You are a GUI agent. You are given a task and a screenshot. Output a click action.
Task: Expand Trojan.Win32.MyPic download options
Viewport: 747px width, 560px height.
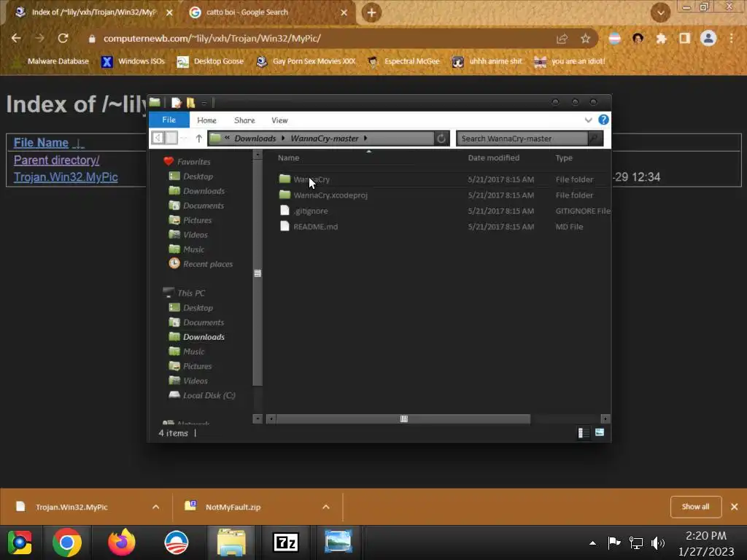coord(156,507)
